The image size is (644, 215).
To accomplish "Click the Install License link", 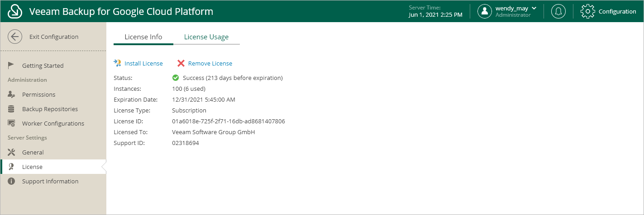I will (143, 64).
